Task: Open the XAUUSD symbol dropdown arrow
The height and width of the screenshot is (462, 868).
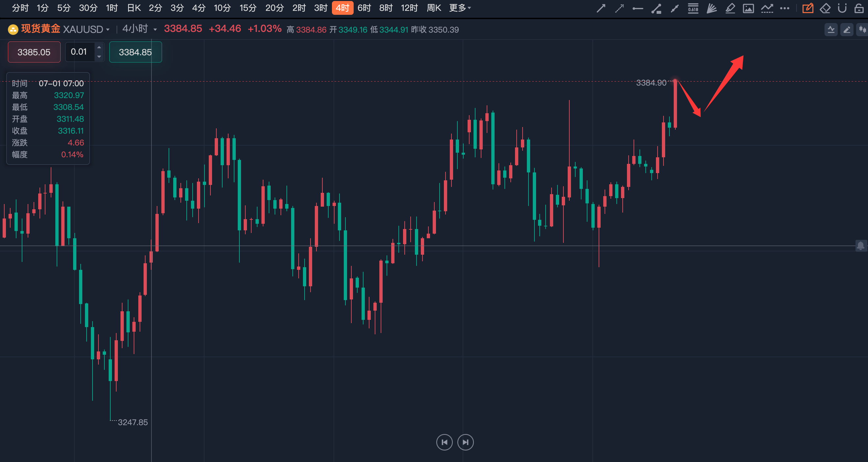Action: pos(108,30)
